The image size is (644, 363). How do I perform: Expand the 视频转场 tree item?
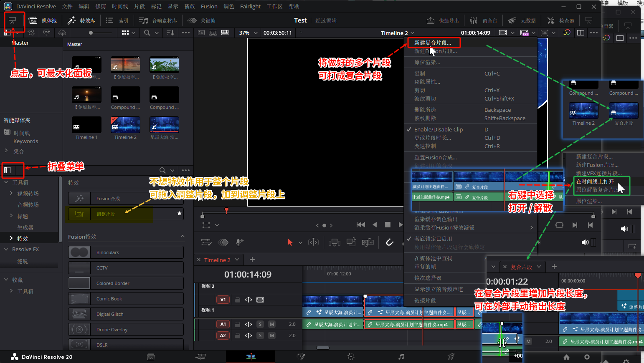point(11,193)
